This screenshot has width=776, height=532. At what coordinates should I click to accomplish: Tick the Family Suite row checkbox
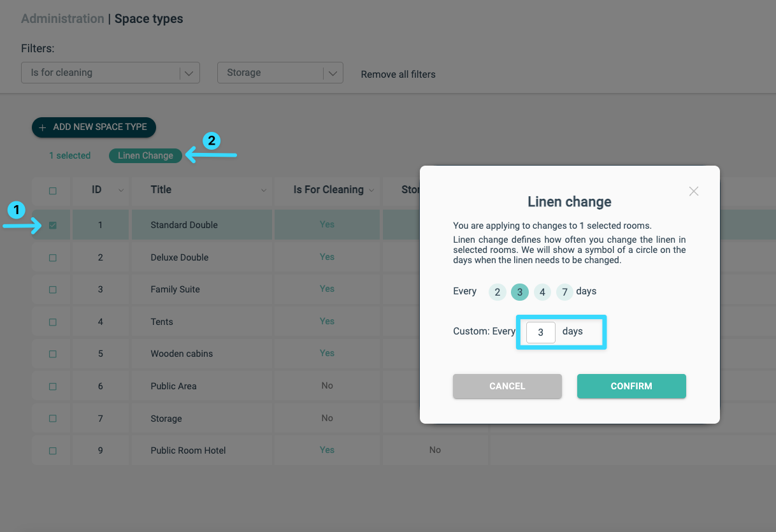[x=53, y=289]
